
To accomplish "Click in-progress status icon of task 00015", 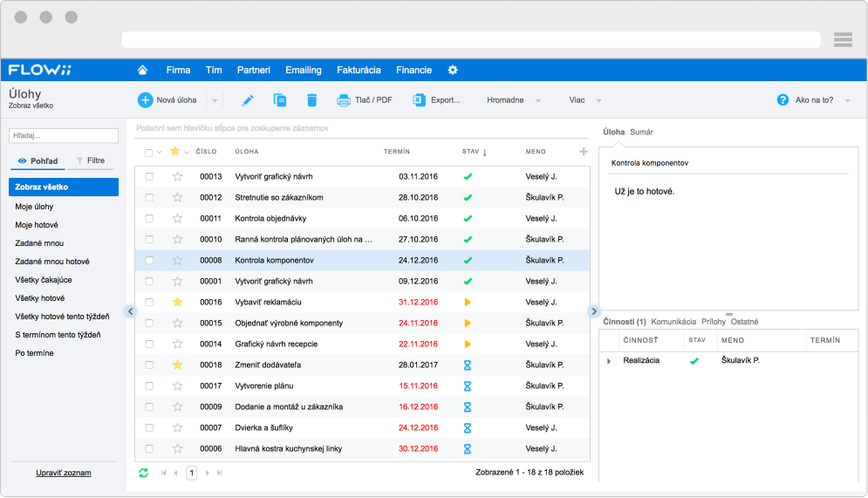I will point(468,324).
